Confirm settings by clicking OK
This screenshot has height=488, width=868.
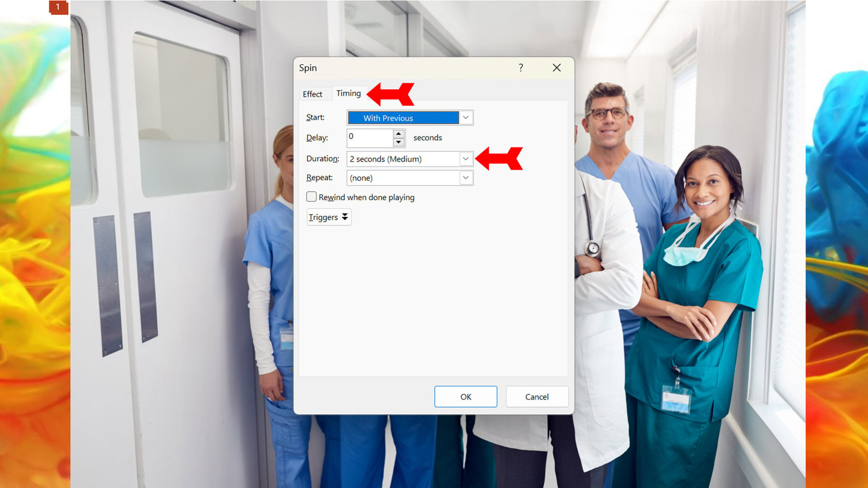[x=466, y=396]
